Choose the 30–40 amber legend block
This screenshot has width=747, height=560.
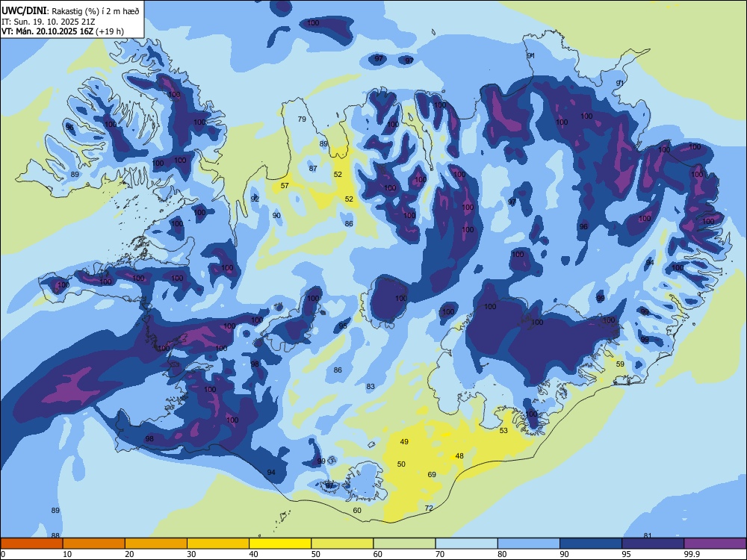[x=218, y=544]
